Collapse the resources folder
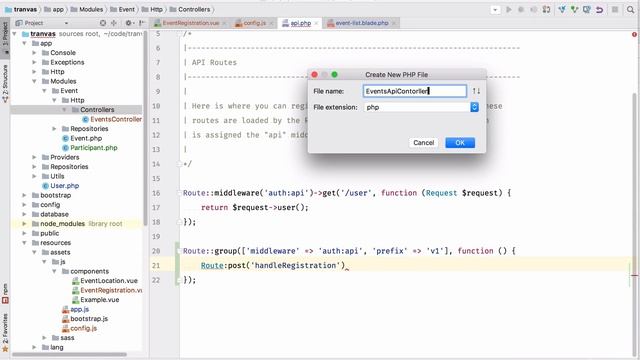Image resolution: width=640 pixels, height=360 pixels. click(24, 243)
